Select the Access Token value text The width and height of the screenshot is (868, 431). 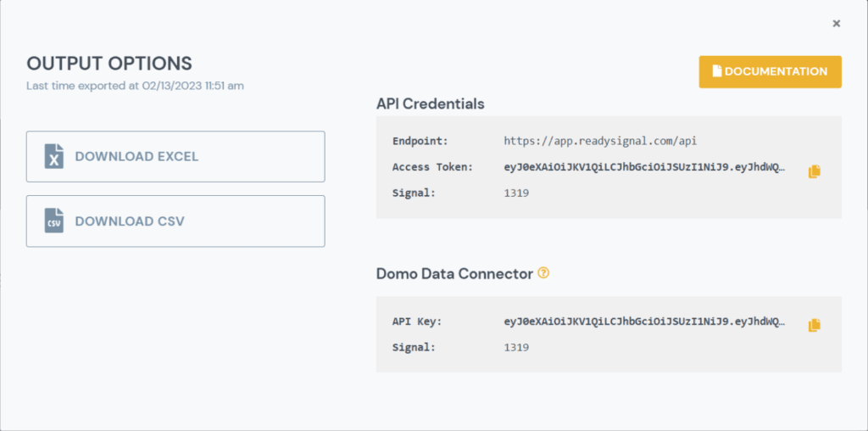(644, 167)
